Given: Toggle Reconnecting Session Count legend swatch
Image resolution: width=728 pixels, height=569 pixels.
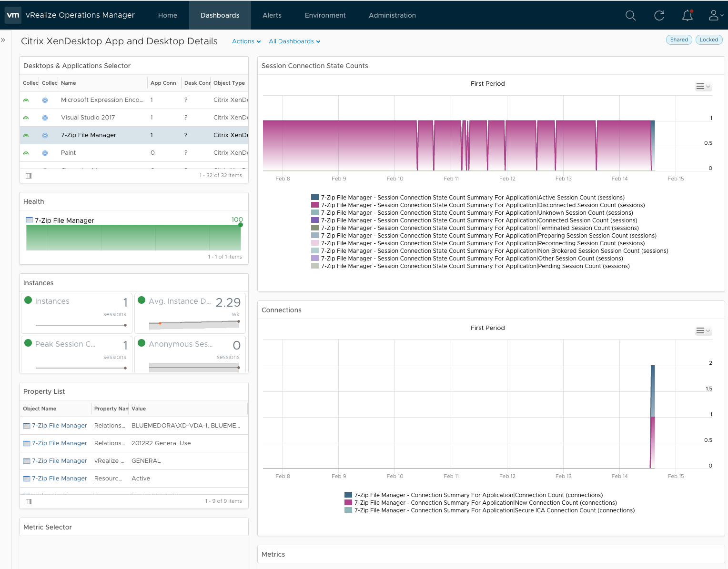Looking at the screenshot, I should click(315, 243).
